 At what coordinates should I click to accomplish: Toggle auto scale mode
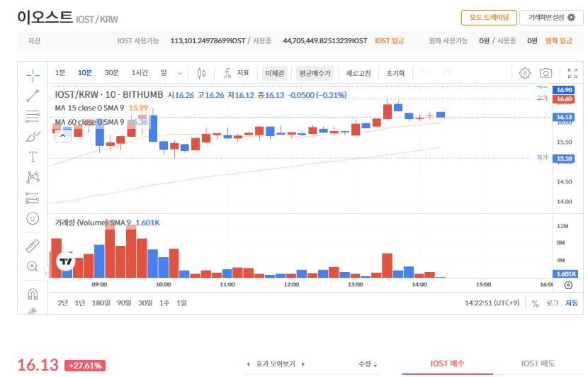(572, 303)
